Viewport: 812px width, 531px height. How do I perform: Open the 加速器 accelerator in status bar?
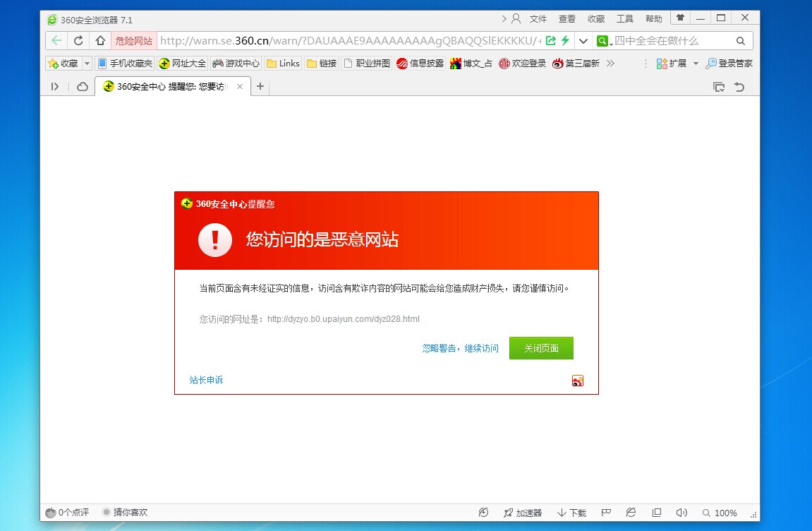tap(522, 513)
